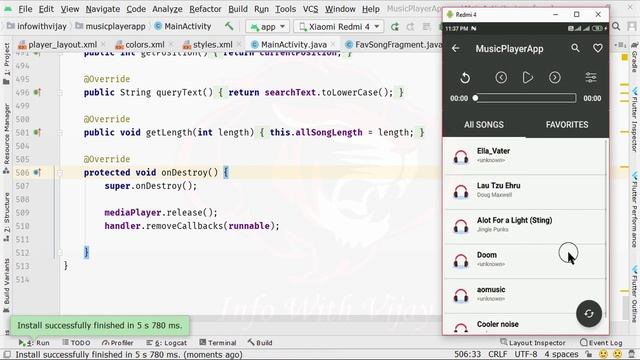Expand the folded queryText method on line 496
This screenshot has width=640, height=360.
point(60,93)
